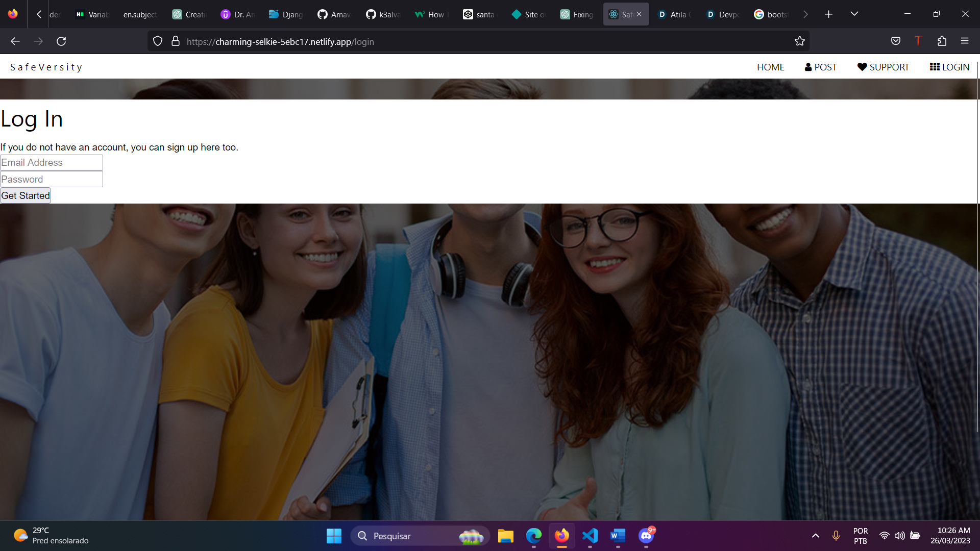This screenshot has width=980, height=551.
Task: Click the Password input field
Action: coord(52,180)
